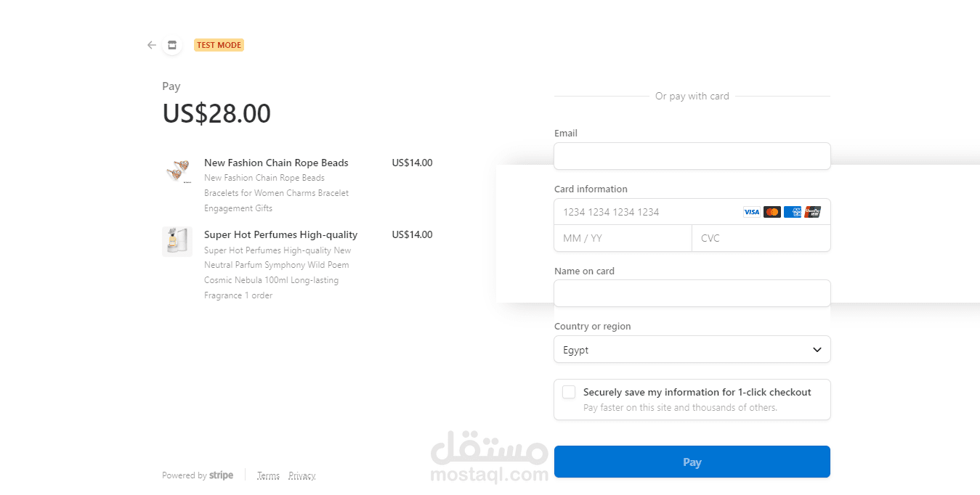The image size is (980, 495).
Task: Click the card number field
Action: tap(647, 212)
